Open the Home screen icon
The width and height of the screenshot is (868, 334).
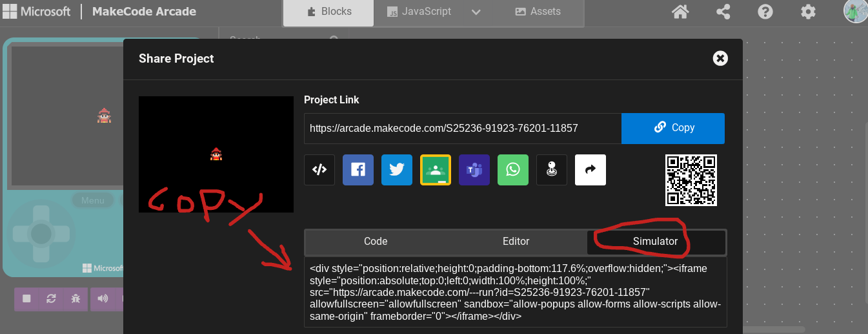click(x=680, y=12)
